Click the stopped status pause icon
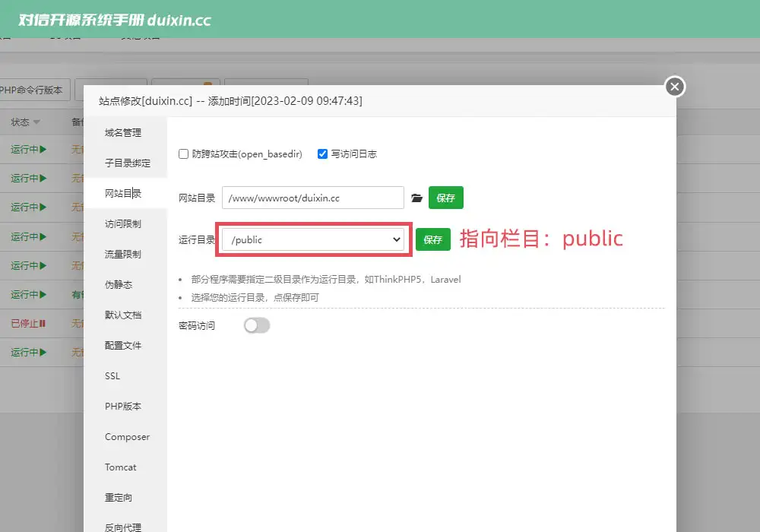 43,323
